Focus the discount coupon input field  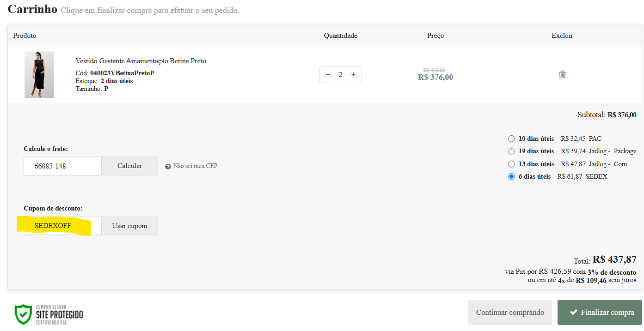click(x=62, y=226)
